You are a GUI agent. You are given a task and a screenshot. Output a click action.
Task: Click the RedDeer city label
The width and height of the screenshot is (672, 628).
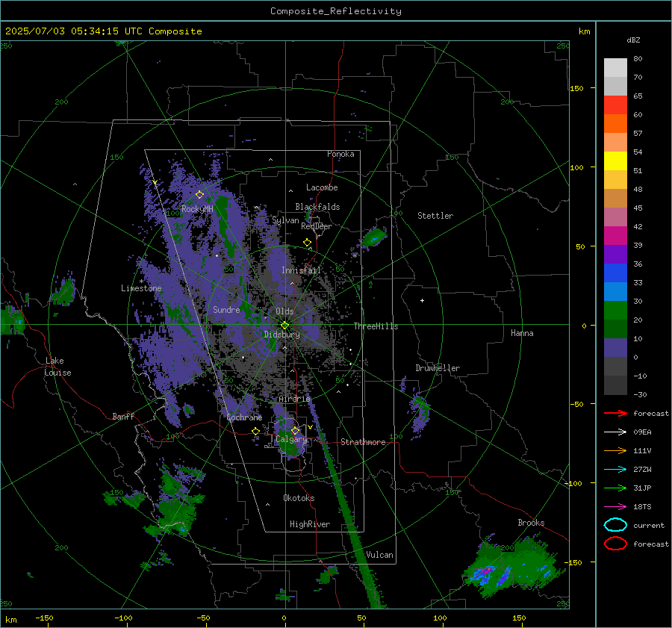317,226
